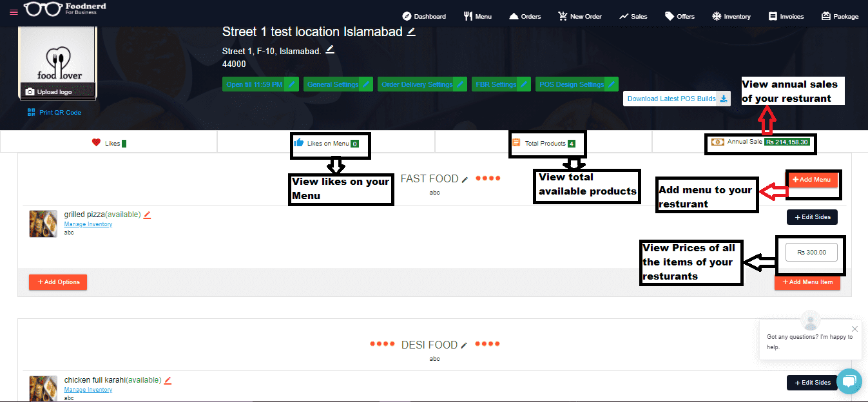Click the Add Menu button
The image size is (868, 402).
[x=811, y=180]
